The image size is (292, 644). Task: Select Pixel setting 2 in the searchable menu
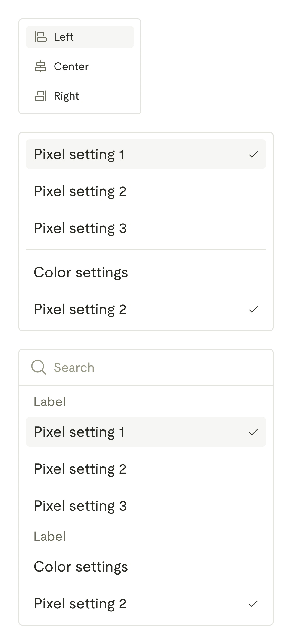pyautogui.click(x=80, y=469)
